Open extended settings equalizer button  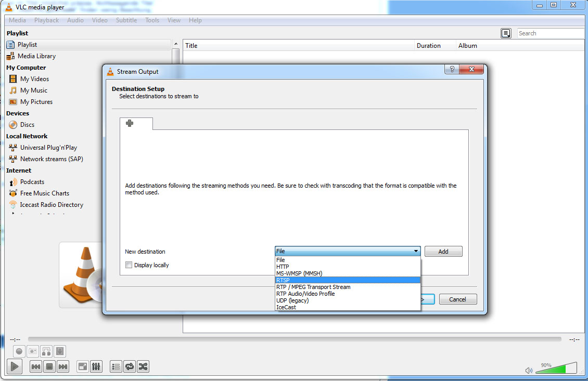[x=96, y=367]
